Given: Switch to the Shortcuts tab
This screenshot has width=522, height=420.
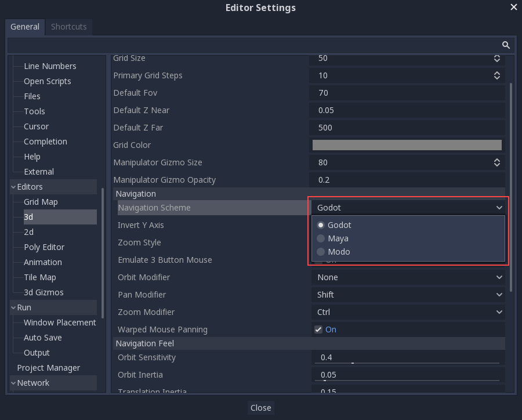Looking at the screenshot, I should pos(68,27).
